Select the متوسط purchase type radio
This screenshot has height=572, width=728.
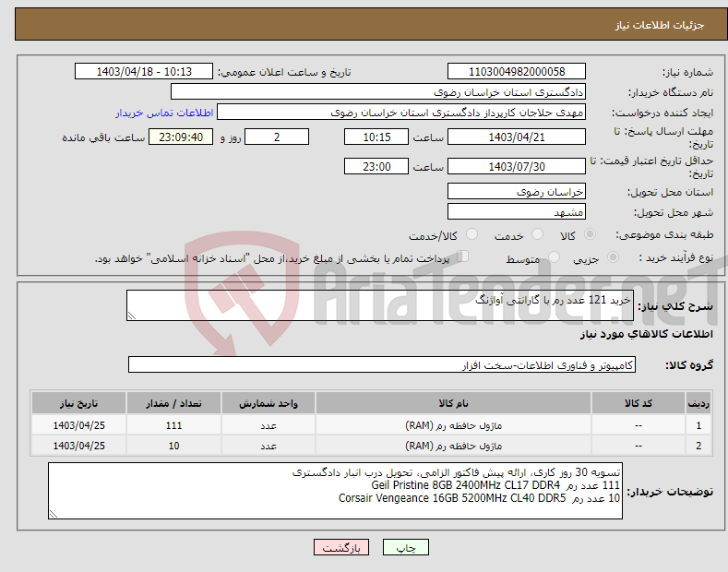click(554, 257)
